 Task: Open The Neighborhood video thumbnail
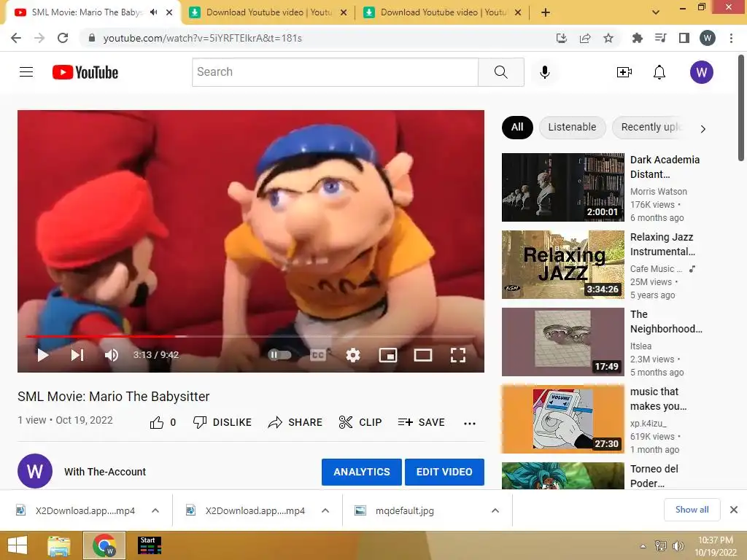562,342
